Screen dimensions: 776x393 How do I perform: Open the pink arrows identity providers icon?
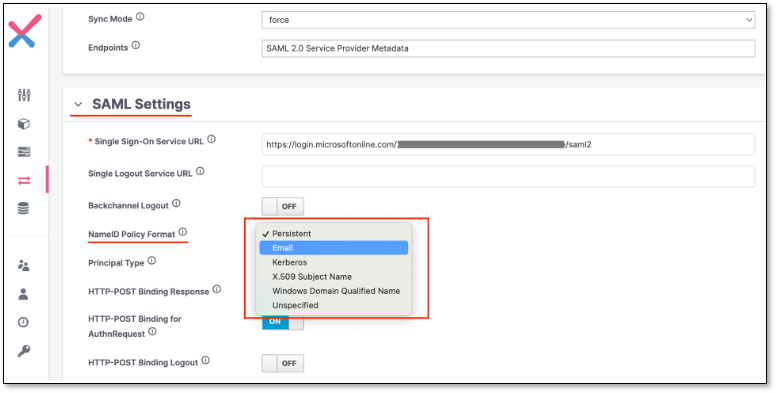coord(24,181)
